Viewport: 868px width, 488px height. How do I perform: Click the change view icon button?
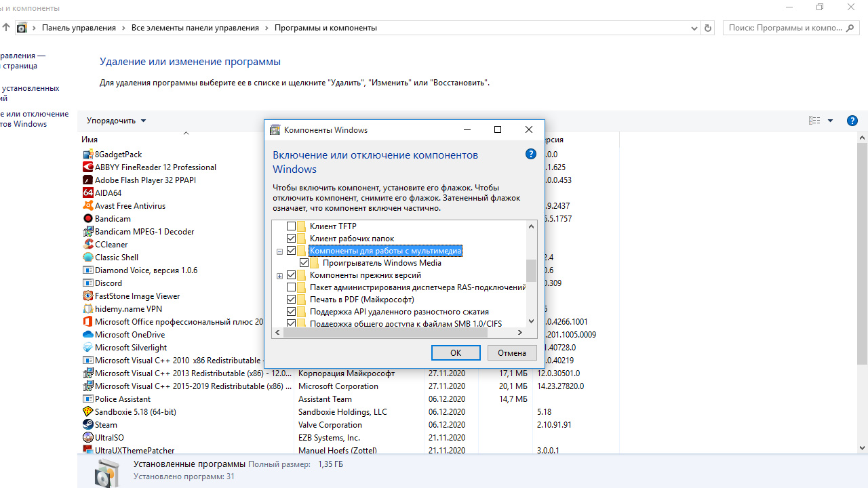click(x=814, y=121)
